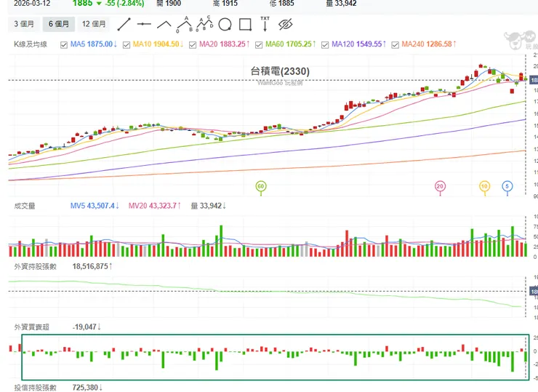Click the 開 1900 open price text
This screenshot has height=392, width=538.
click(169, 4)
